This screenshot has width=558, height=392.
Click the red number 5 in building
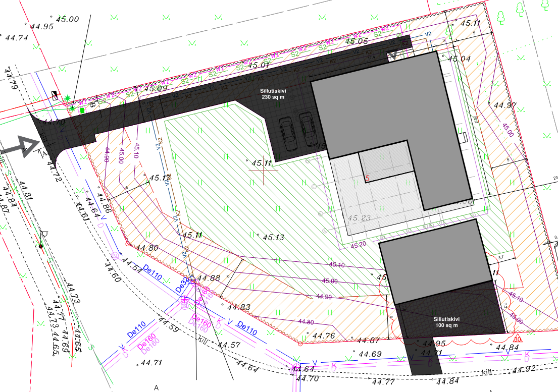(367, 178)
